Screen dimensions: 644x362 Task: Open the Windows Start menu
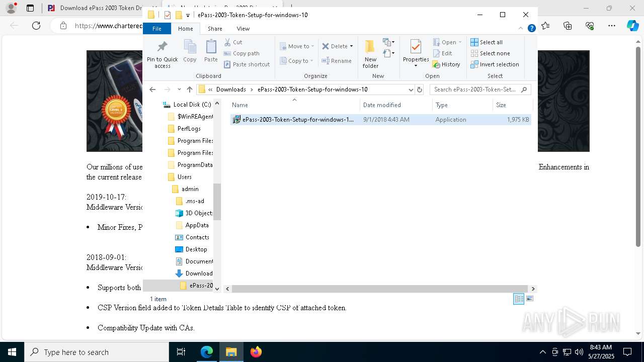[x=12, y=352]
